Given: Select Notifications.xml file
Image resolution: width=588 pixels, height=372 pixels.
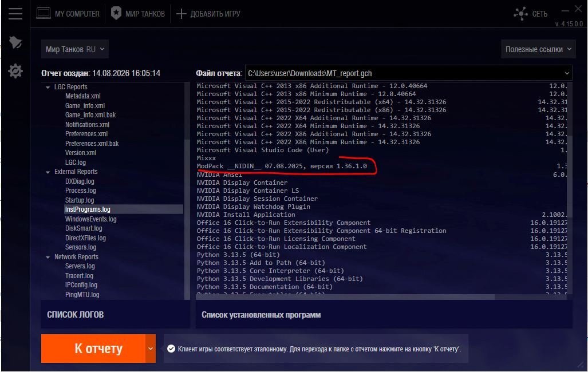Looking at the screenshot, I should [88, 125].
